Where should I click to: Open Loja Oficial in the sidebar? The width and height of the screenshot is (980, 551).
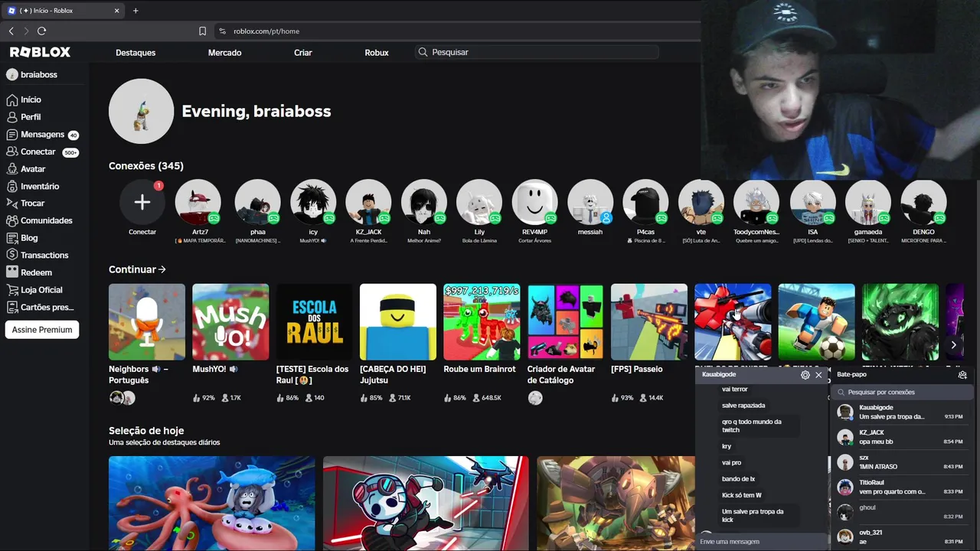coord(34,290)
